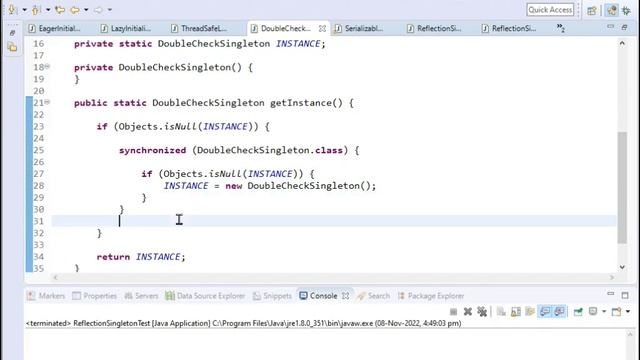
Task: Open the Markers view tab
Action: click(46, 296)
